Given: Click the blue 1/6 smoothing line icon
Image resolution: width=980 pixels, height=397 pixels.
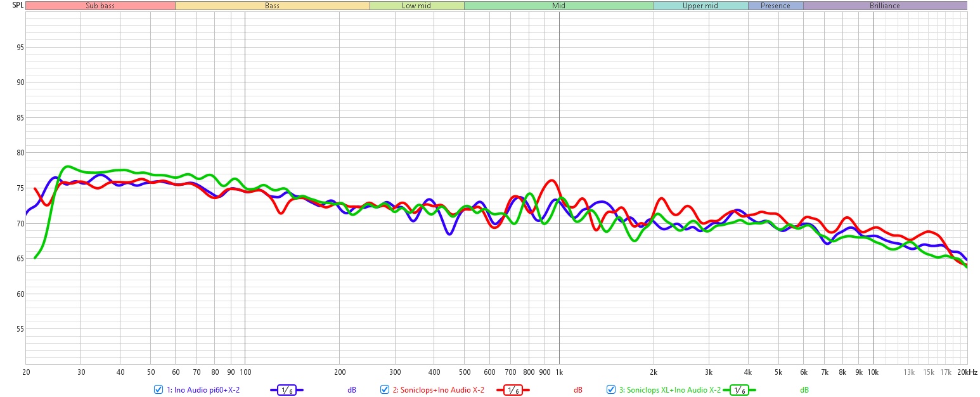Looking at the screenshot, I should click(x=287, y=390).
